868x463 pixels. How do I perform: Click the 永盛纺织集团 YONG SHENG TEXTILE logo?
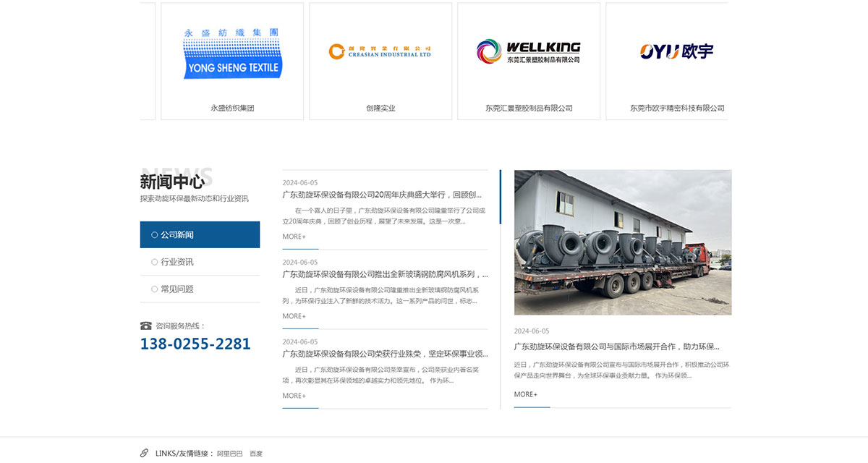[231, 51]
